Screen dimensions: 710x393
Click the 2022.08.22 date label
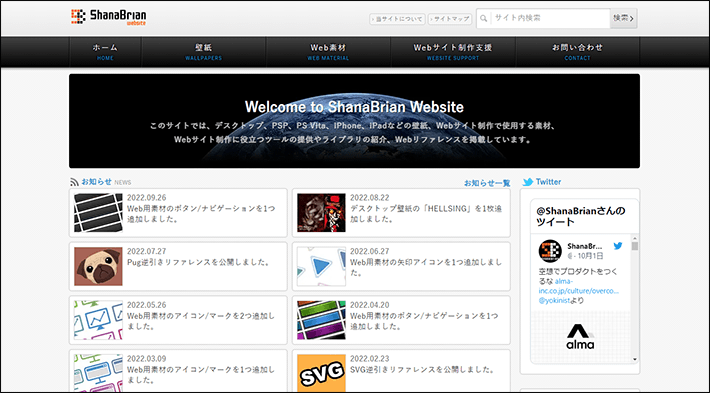[x=369, y=198]
